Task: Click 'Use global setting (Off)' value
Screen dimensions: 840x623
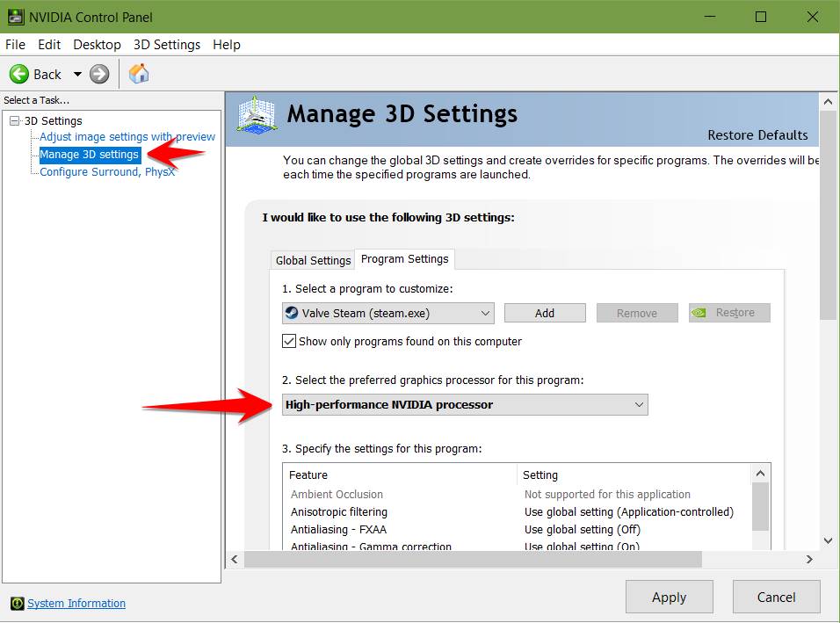Action: pos(583,530)
